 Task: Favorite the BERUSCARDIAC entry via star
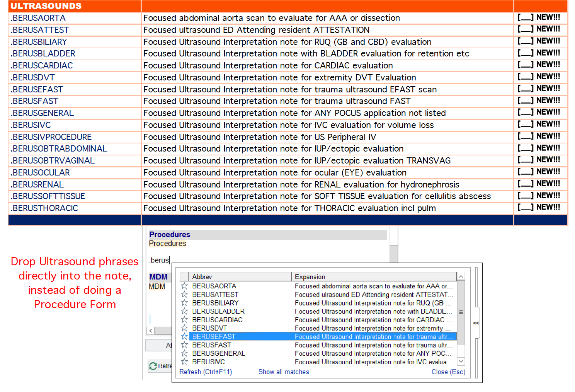[184, 320]
